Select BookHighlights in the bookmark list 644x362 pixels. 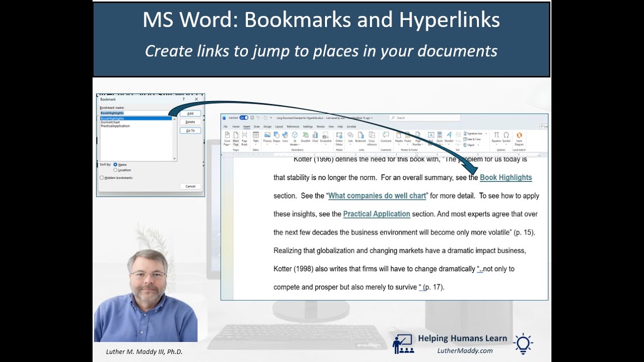136,119
